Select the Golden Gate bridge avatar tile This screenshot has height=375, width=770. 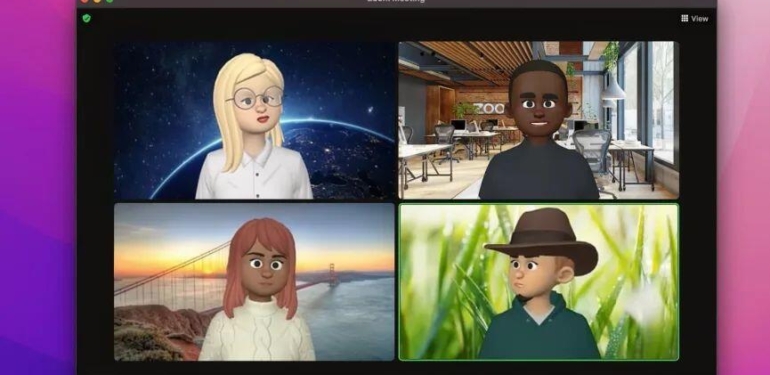(x=254, y=282)
